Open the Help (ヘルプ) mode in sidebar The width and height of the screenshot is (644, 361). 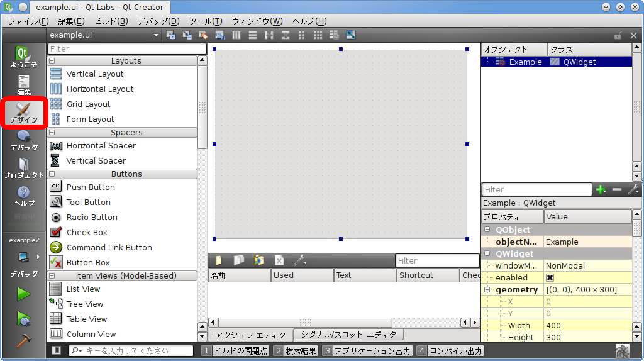pyautogui.click(x=23, y=196)
